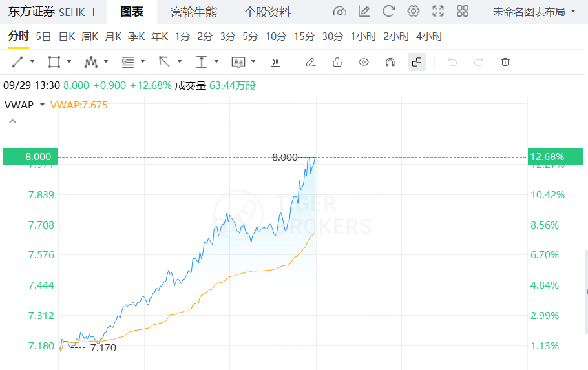Select 1分 timeframe

[x=183, y=37]
